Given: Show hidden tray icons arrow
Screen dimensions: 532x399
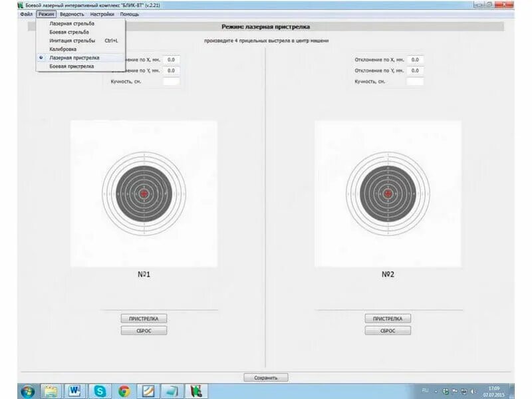Looking at the screenshot, I should click(436, 392).
